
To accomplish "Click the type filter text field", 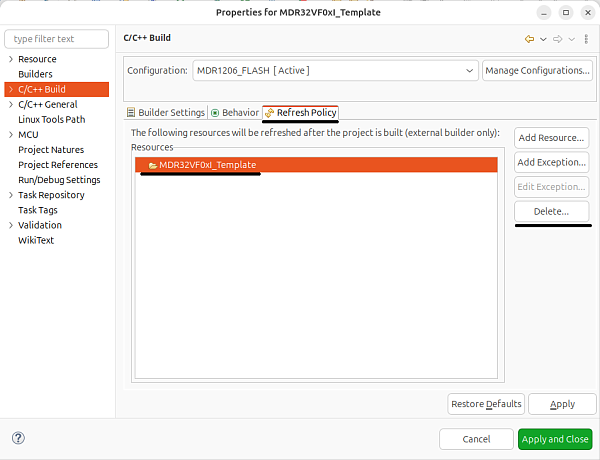I will tap(57, 39).
